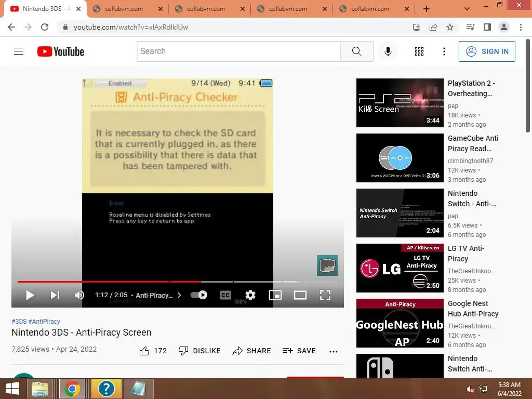
Task: Mute the video player volume
Action: point(79,295)
